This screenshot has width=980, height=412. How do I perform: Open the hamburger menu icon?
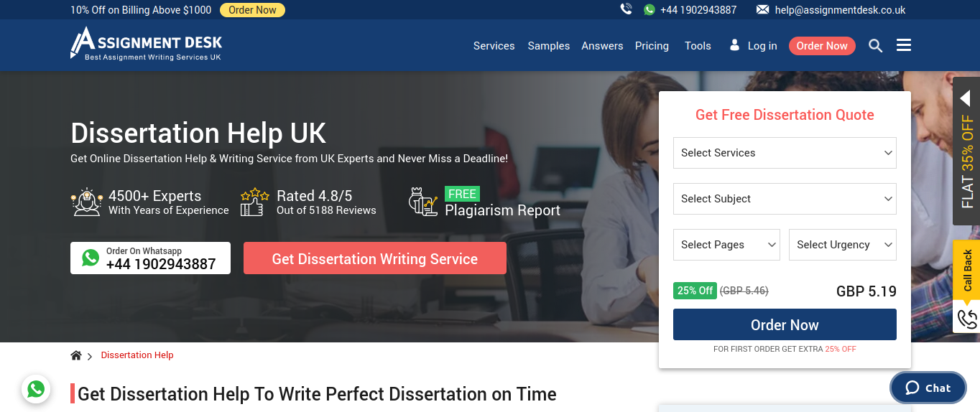(904, 45)
